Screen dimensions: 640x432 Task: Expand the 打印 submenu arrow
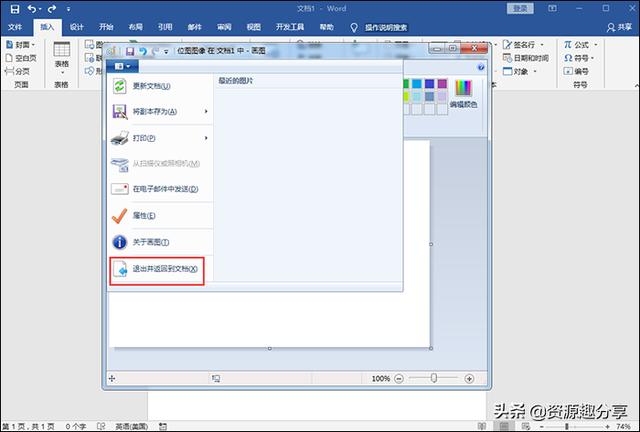point(206,138)
